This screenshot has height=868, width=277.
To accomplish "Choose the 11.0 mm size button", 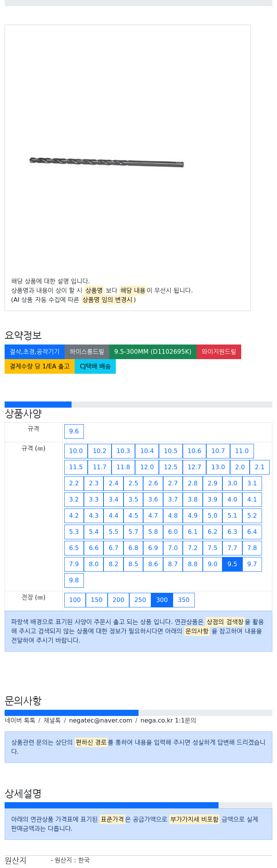I will point(242,451).
